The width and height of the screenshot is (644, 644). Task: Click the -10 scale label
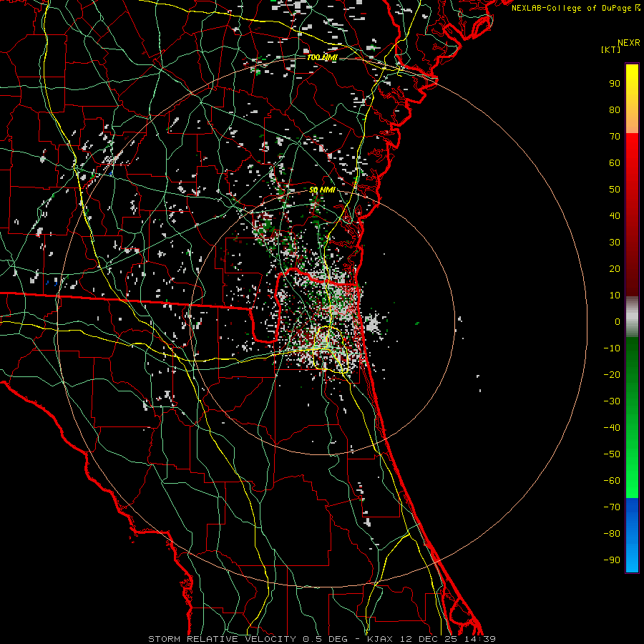pos(612,348)
